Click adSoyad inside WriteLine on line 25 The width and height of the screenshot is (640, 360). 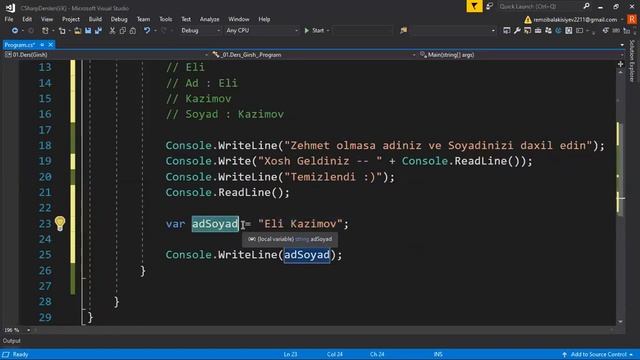point(307,255)
